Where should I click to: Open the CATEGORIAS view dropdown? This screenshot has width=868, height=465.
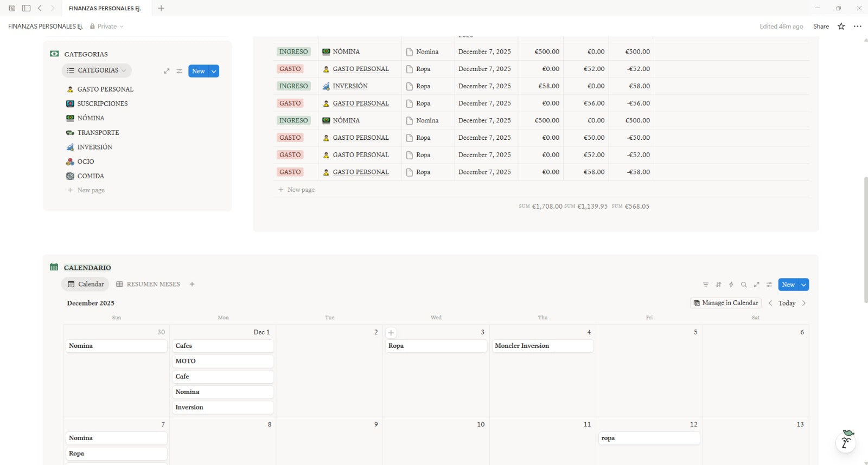pyautogui.click(x=97, y=70)
